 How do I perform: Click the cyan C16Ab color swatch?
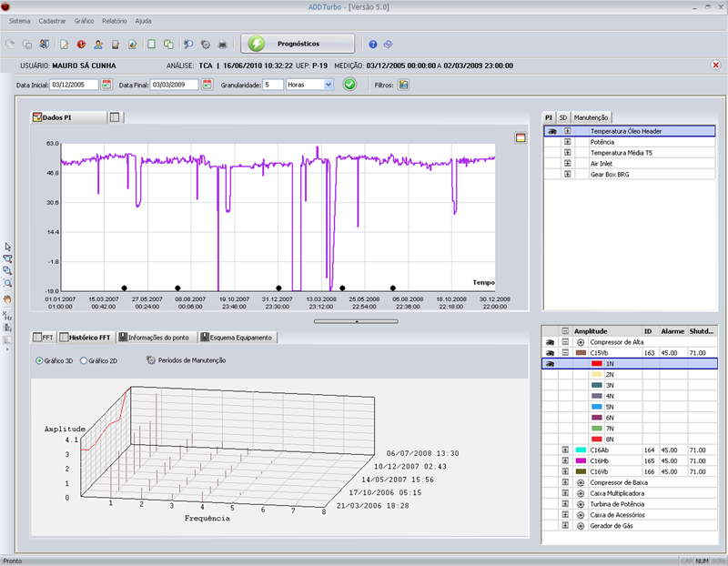click(581, 450)
